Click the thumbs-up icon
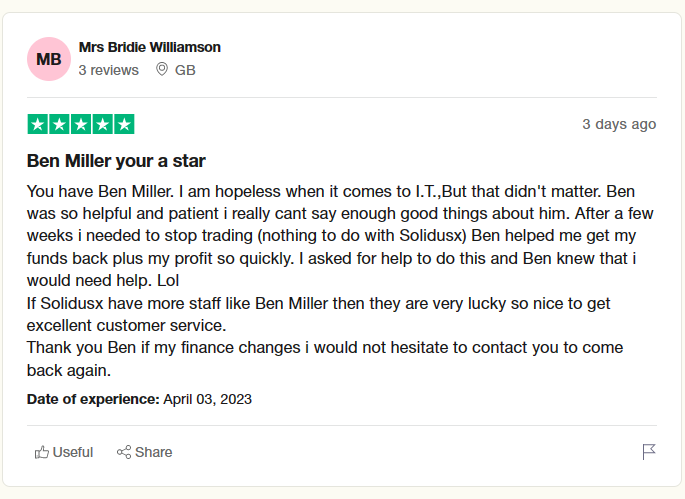Viewport: 685px width, 499px height. click(x=42, y=452)
